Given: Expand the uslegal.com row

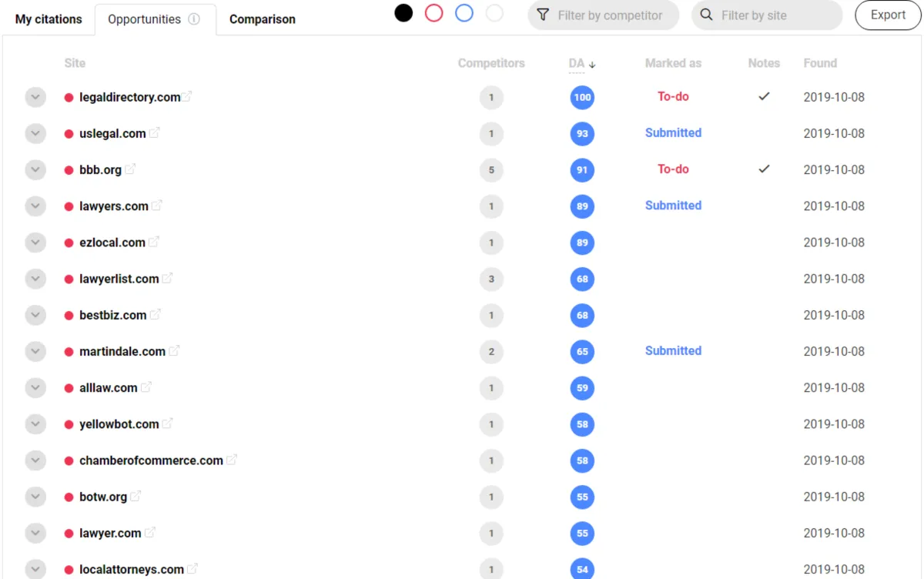Looking at the screenshot, I should (x=35, y=133).
